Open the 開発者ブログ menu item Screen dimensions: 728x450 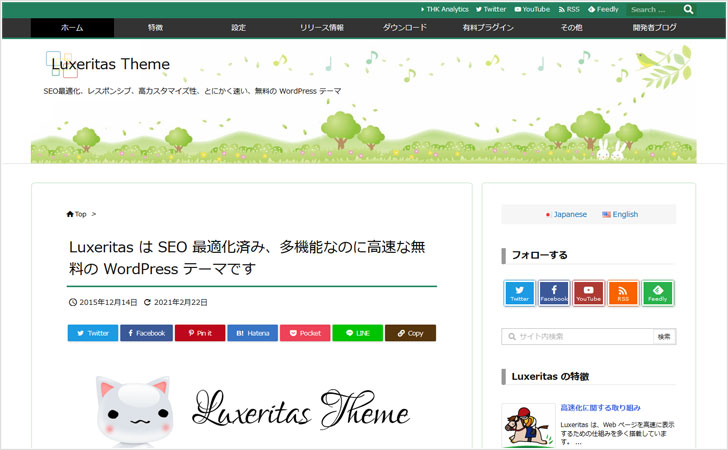(654, 28)
